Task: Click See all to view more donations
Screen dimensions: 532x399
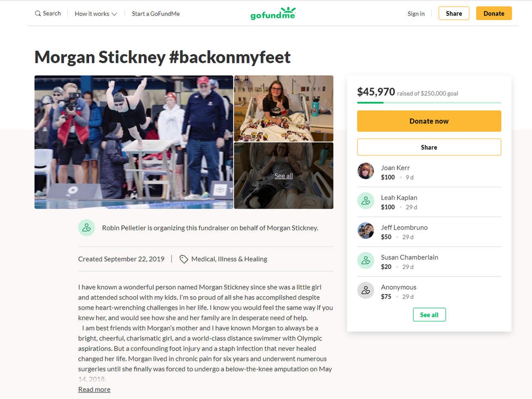Action: pos(429,314)
